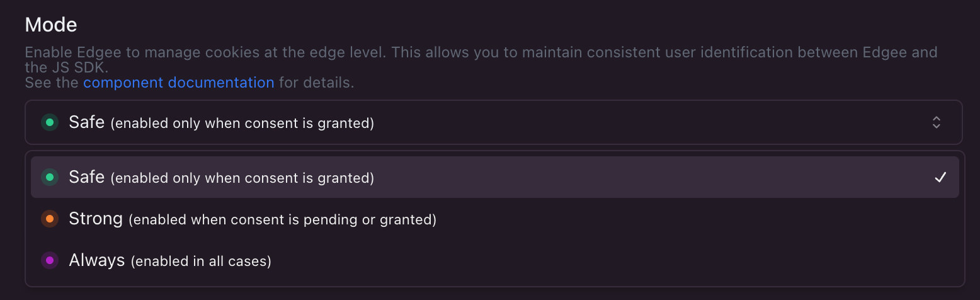
Task: Click the green status dot beside the Safe list option
Action: point(50,178)
